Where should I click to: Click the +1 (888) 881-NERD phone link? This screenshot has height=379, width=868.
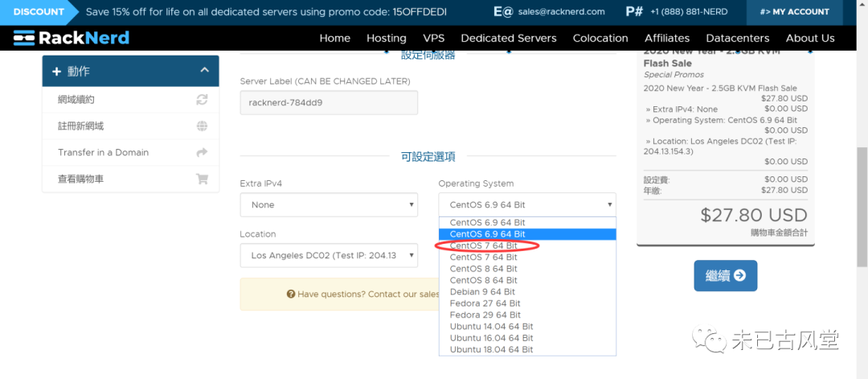[x=690, y=11]
